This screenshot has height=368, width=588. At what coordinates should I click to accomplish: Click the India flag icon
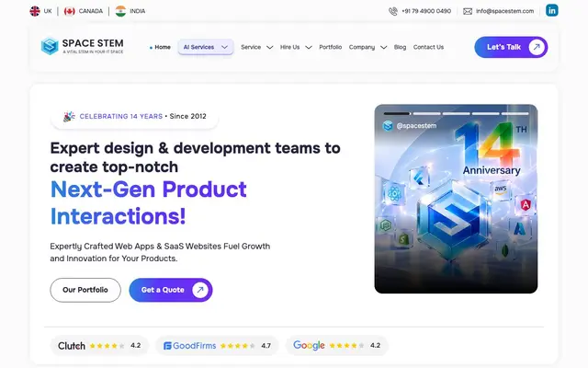click(x=120, y=11)
